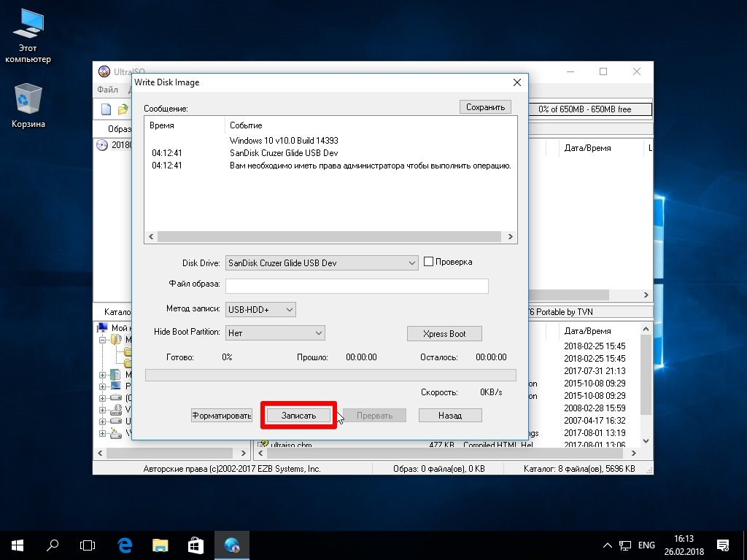Viewport: 747px width, 560px height.
Task: Click the Дата/Время header in the lower file pane
Action: (x=587, y=331)
